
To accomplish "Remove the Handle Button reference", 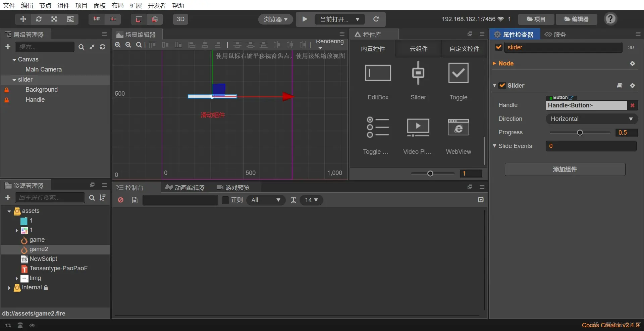I will point(633,105).
